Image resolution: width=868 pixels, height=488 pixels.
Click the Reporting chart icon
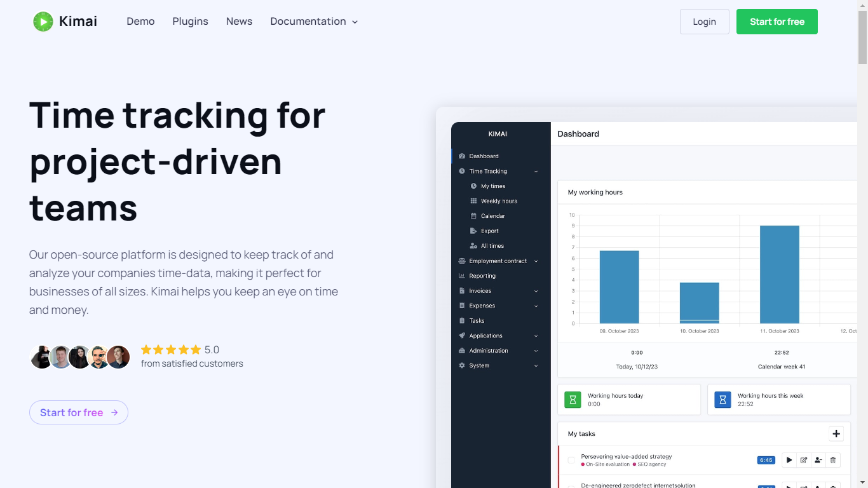tap(462, 276)
